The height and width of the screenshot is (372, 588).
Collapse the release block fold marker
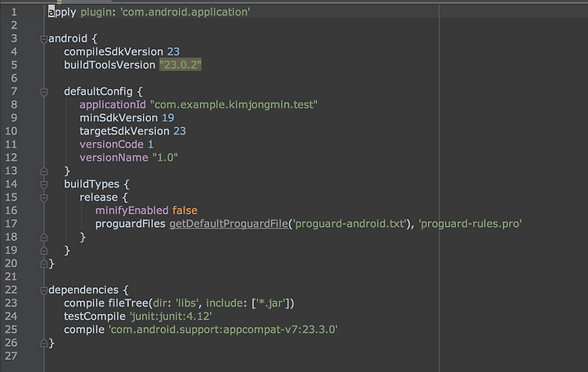pos(44,197)
